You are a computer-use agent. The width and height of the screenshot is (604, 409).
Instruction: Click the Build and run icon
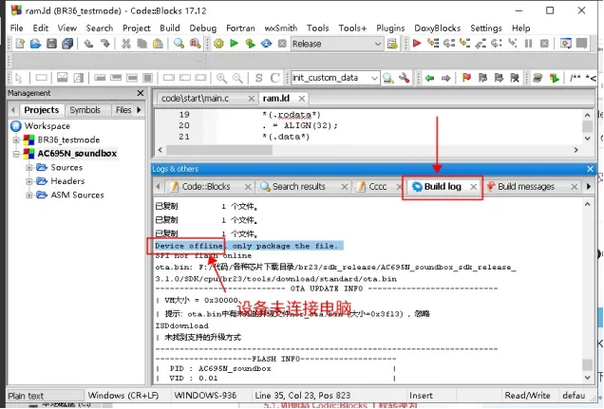pyautogui.click(x=250, y=44)
